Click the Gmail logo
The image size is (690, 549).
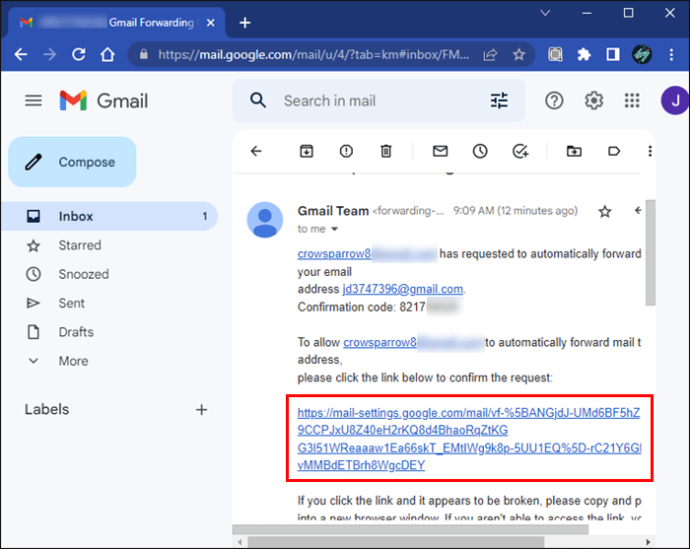pyautogui.click(x=104, y=101)
